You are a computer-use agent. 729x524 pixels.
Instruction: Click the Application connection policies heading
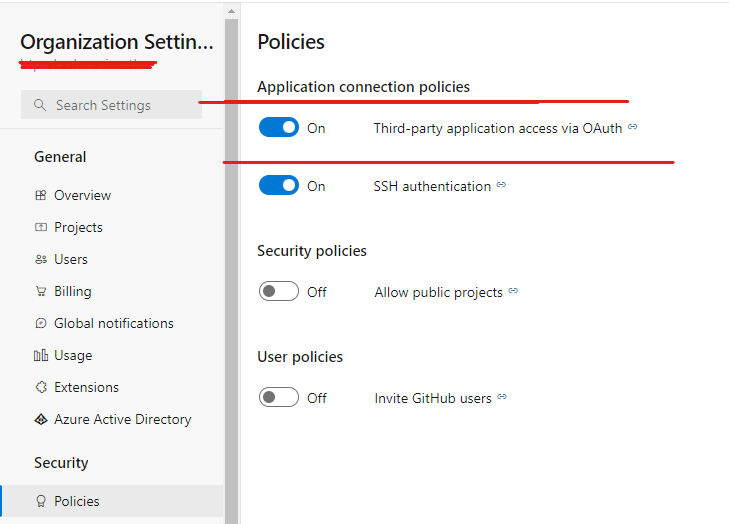pos(364,87)
